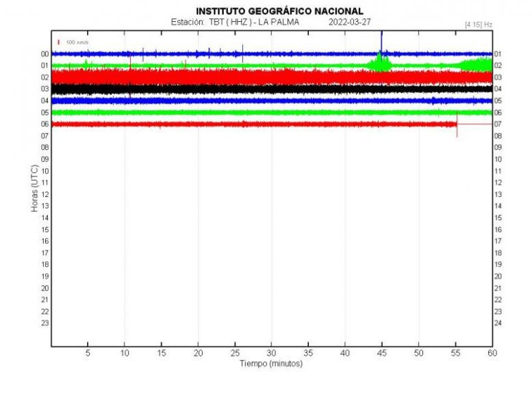Screen dimensions: 532x398
Task: Click the left axis hour 12 label
Action: [x=45, y=194]
